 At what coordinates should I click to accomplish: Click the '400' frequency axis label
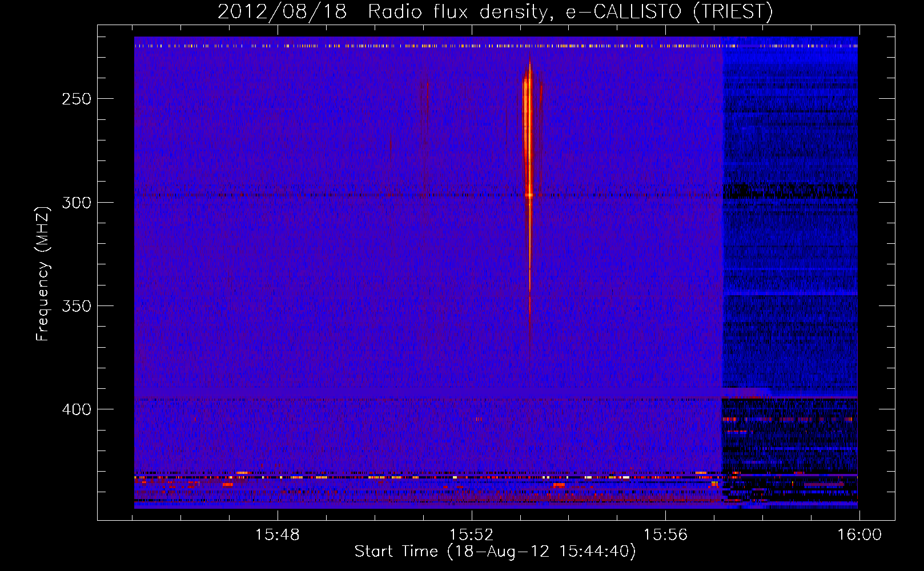[77, 409]
